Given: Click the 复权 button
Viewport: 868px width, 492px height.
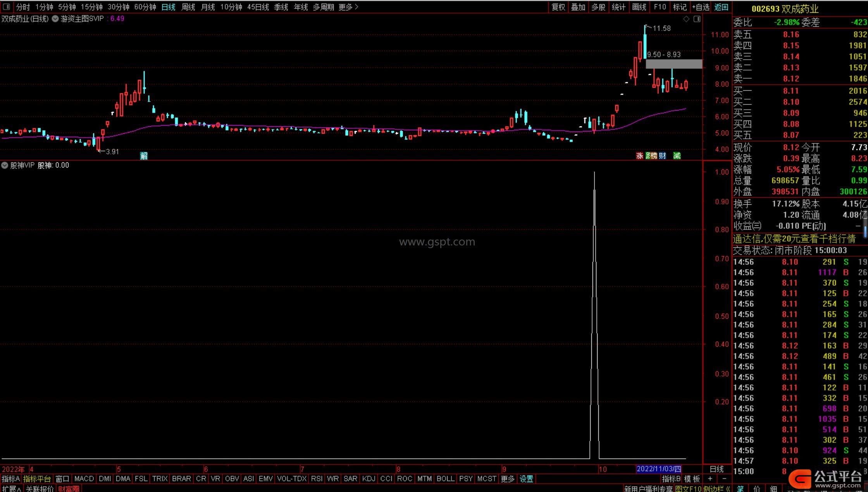Looking at the screenshot, I should point(558,7).
